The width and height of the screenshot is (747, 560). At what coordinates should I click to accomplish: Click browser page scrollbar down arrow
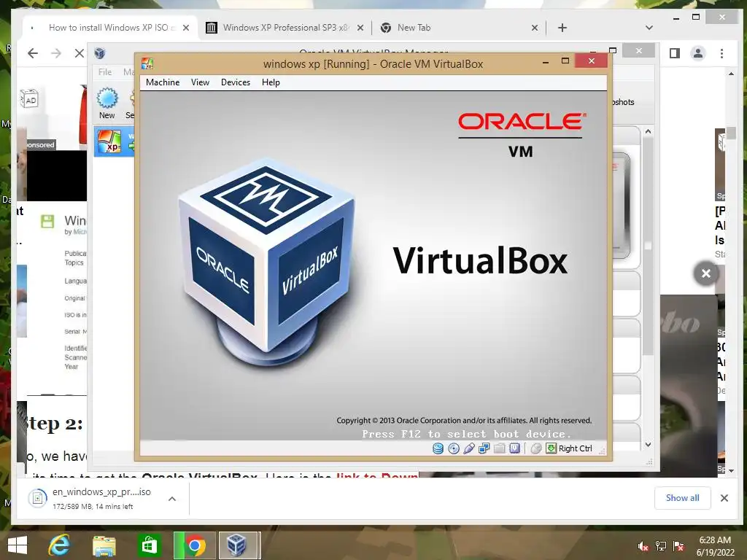point(731,470)
